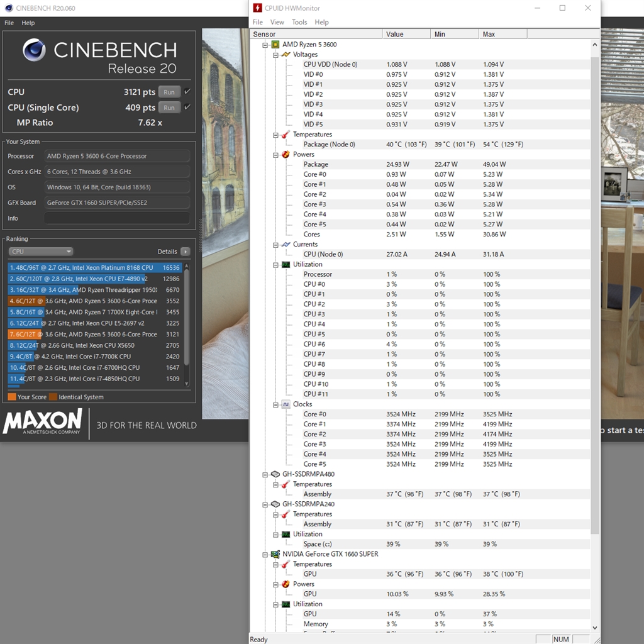Image resolution: width=644 pixels, height=644 pixels.
Task: Open the View menu in HWMonitor
Action: (277, 22)
